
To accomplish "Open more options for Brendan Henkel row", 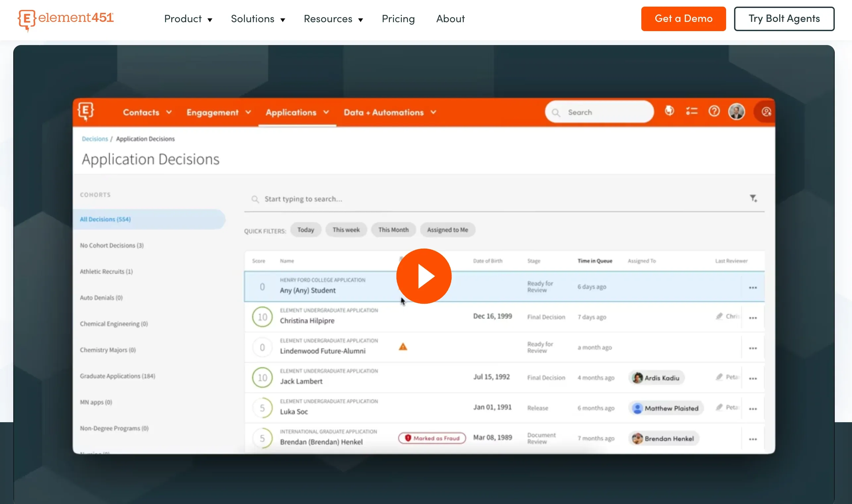I will click(753, 439).
